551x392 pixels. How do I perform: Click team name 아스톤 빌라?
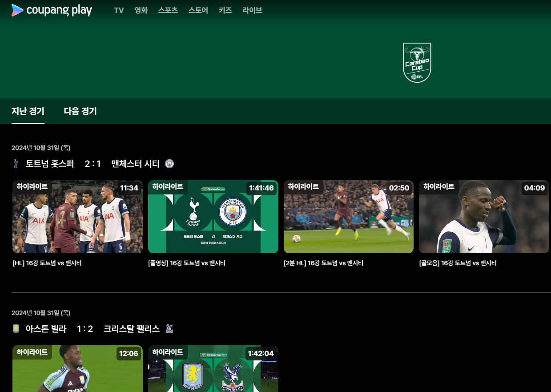[46, 329]
